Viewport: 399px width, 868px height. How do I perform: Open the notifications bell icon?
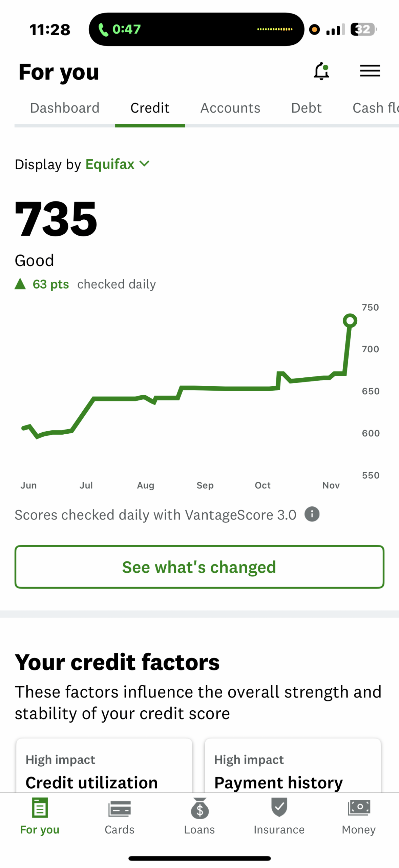click(x=321, y=71)
